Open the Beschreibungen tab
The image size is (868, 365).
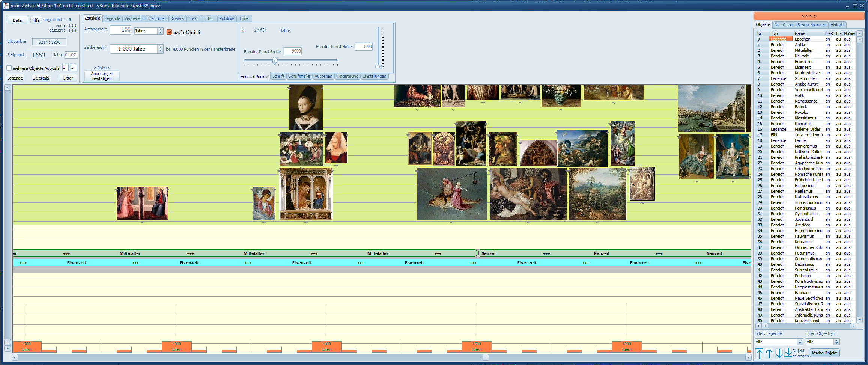(x=800, y=25)
